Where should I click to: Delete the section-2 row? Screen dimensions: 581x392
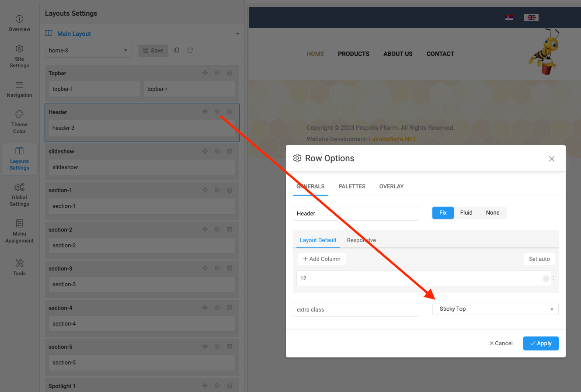pyautogui.click(x=230, y=229)
